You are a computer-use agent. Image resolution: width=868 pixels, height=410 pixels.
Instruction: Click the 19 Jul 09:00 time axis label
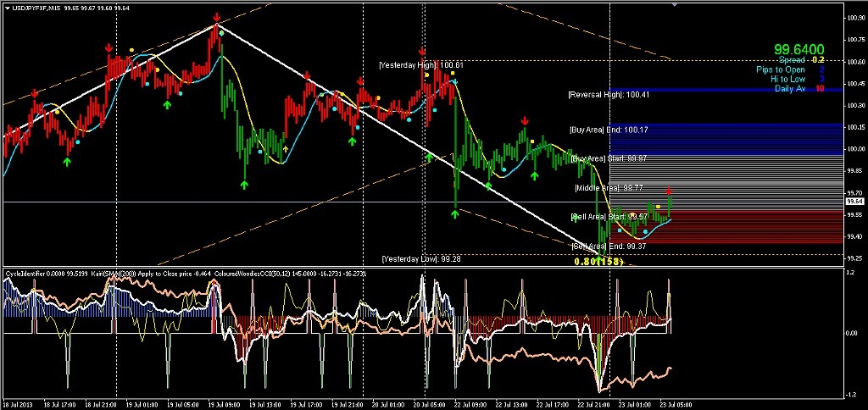(x=225, y=404)
